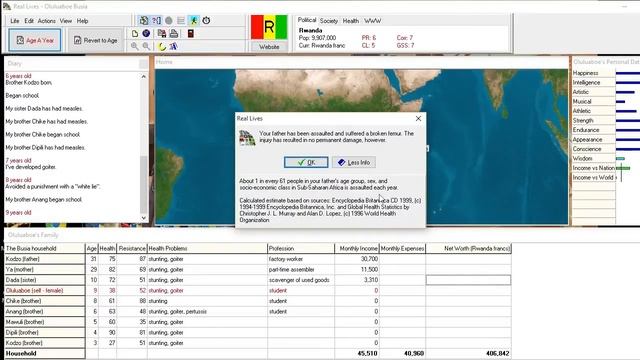The width and height of the screenshot is (640, 360).
Task: Click the Intelligence attribute label
Action: 586,82
